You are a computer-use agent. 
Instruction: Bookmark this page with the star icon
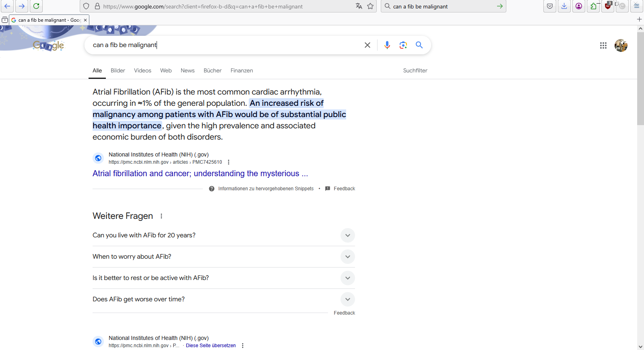coord(370,6)
